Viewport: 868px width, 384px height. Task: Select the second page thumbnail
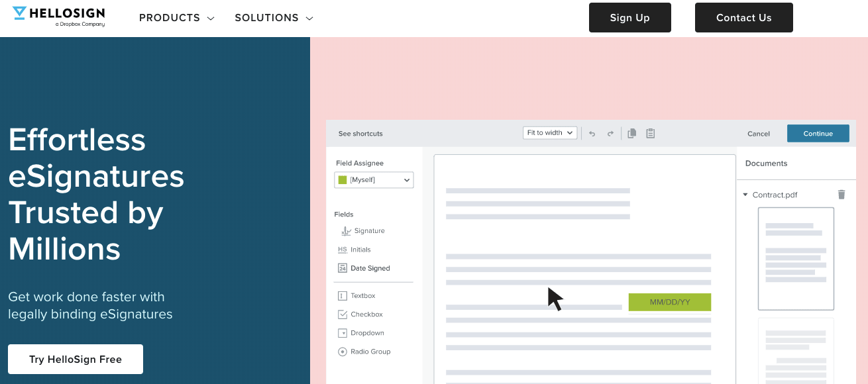pos(796,351)
